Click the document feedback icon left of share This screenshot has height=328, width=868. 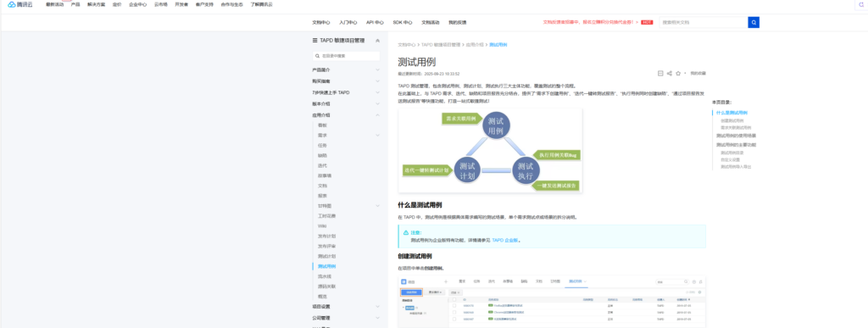tap(660, 73)
